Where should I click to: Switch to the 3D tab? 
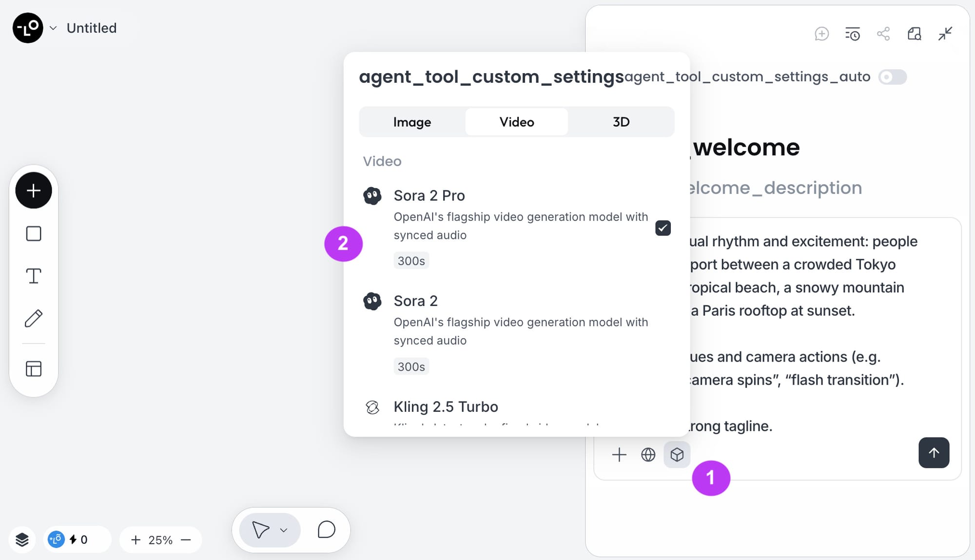click(621, 122)
